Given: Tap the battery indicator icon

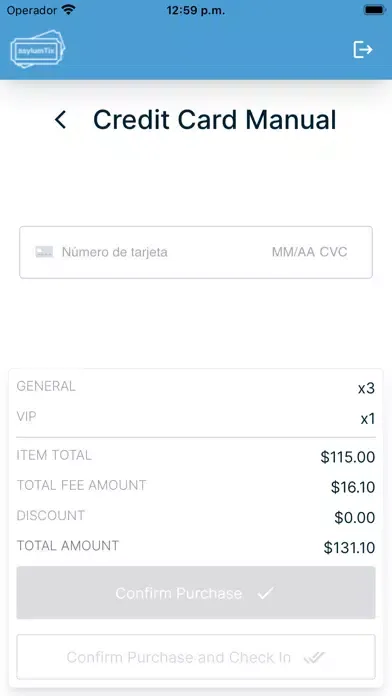Looking at the screenshot, I should point(374,10).
